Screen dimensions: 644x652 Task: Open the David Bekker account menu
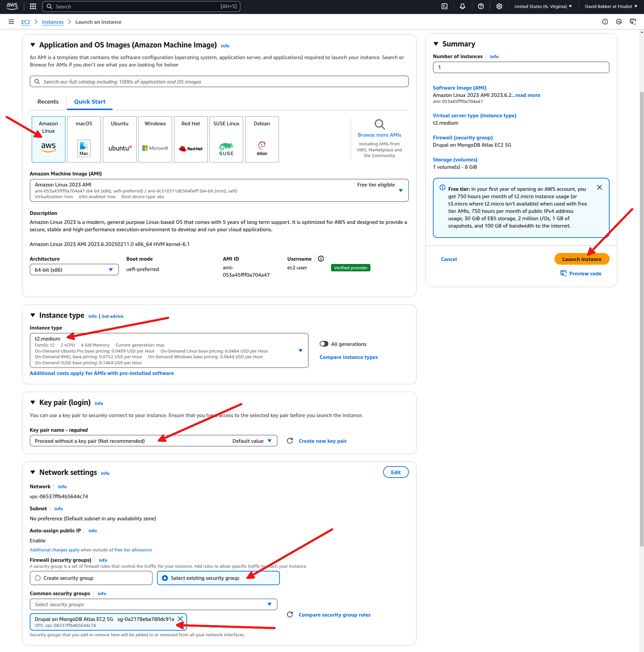pos(611,6)
